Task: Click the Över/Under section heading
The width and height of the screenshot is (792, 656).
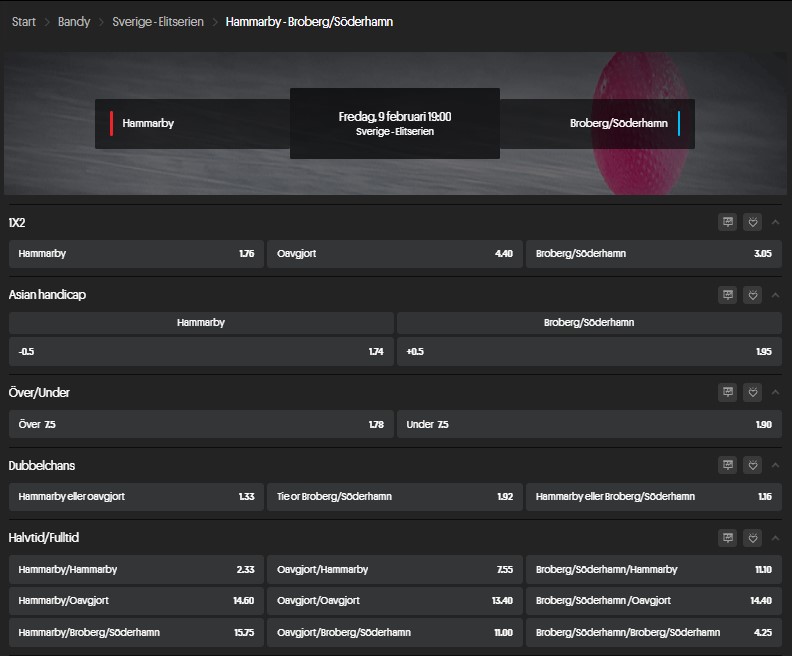Action: 39,392
